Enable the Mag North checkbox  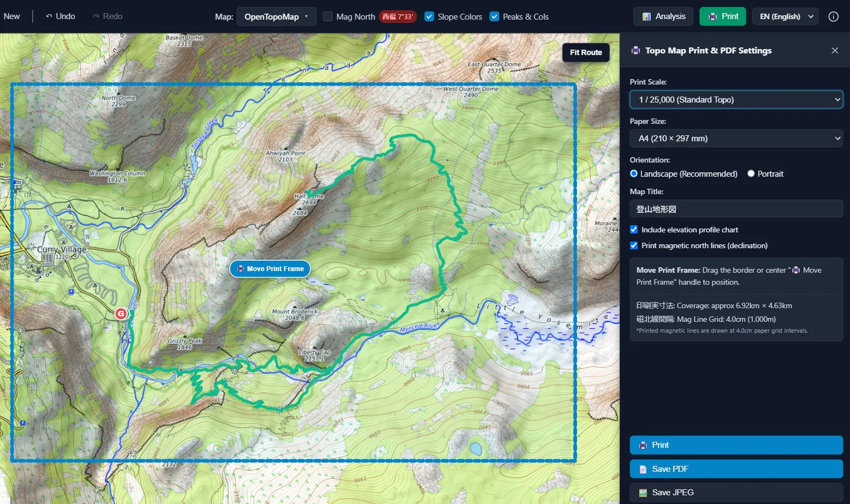[328, 16]
